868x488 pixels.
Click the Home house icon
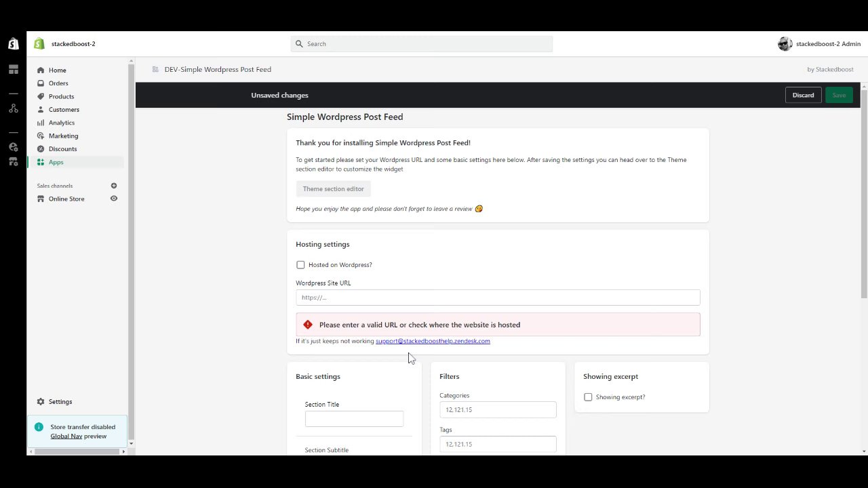pos(41,70)
